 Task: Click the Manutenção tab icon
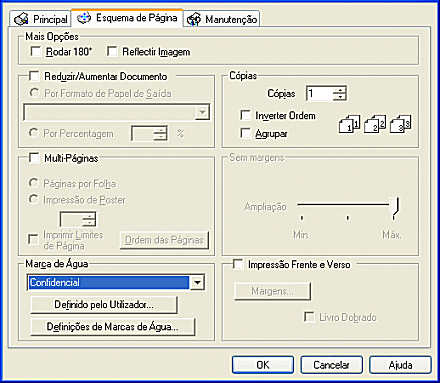[194, 19]
